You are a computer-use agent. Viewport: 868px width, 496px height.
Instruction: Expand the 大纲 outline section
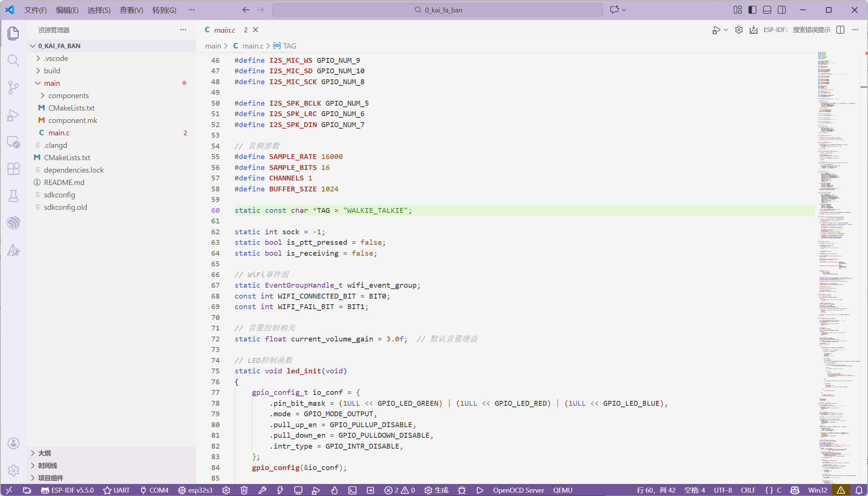point(44,453)
